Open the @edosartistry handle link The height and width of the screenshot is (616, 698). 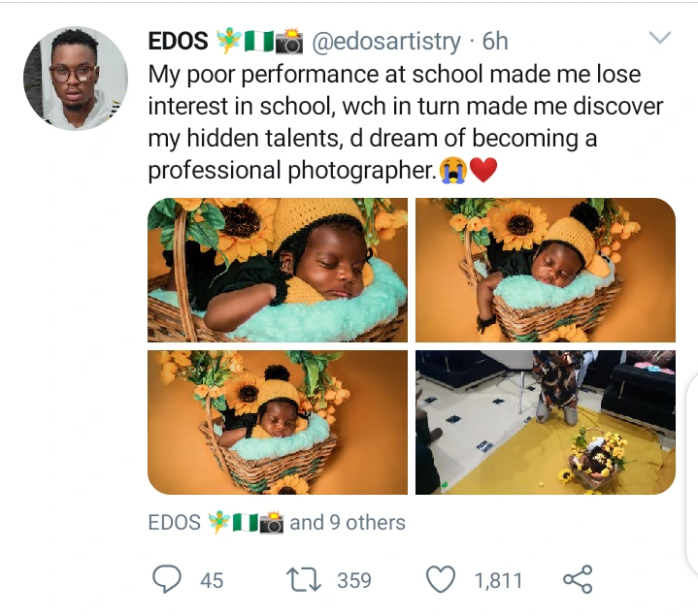coord(383,41)
